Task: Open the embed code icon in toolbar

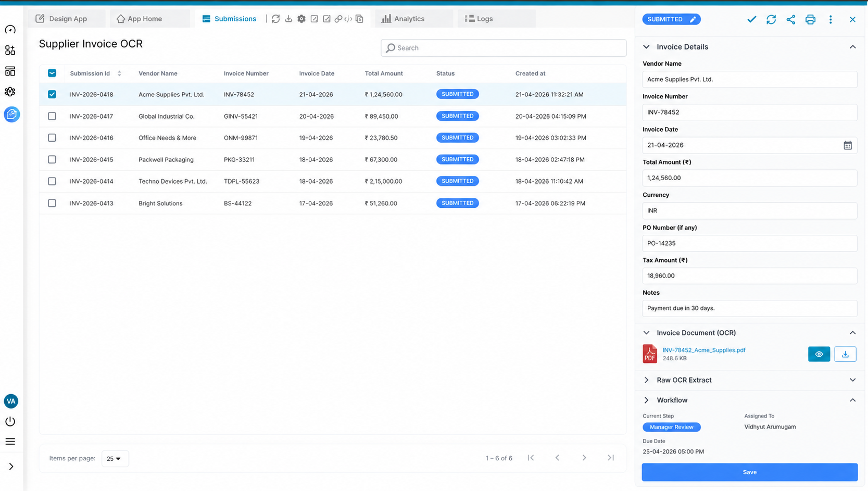Action: click(348, 19)
